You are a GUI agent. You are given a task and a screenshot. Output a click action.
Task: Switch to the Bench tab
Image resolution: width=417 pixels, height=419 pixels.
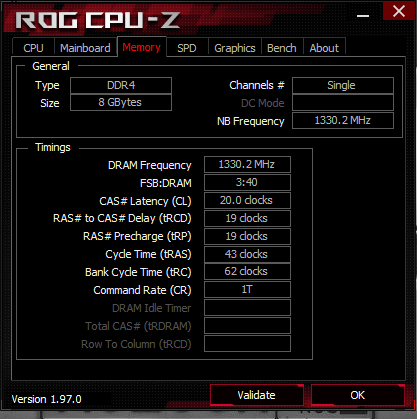point(282,48)
